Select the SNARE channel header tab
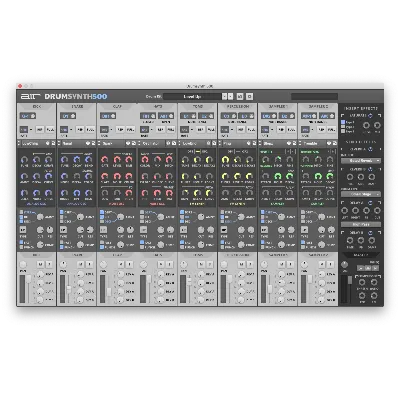The width and height of the screenshot is (400, 400). tap(77, 107)
